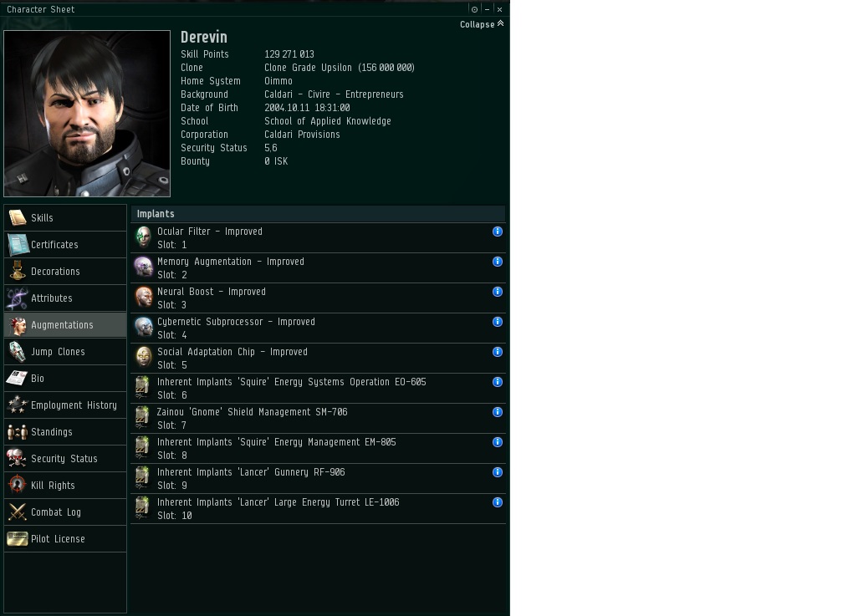Image resolution: width=843 pixels, height=616 pixels.
Task: Click the Energy Management EM-805 implant icon
Action: tap(143, 448)
